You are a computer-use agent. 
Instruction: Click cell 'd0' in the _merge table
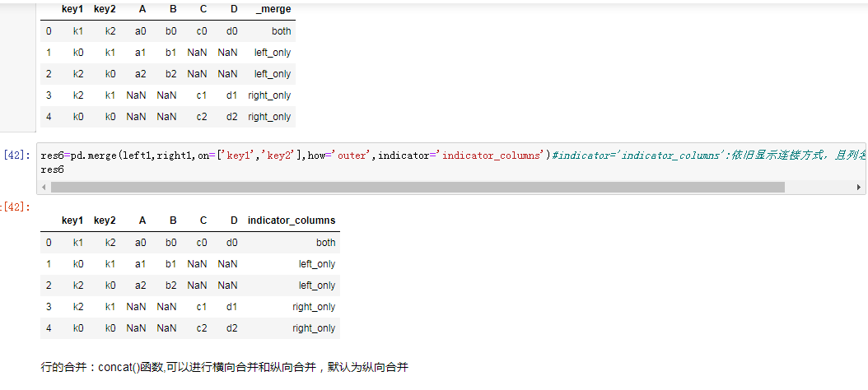(232, 31)
